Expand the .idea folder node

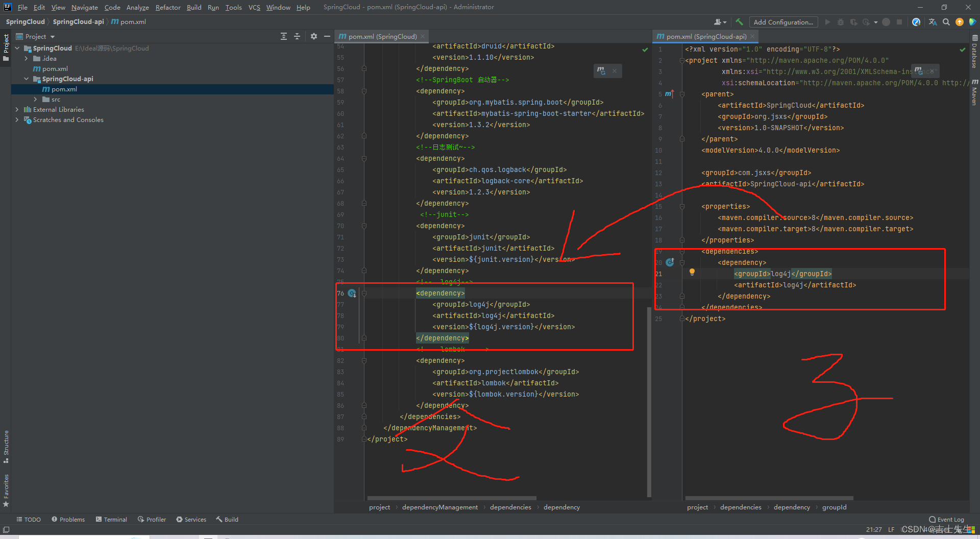[x=26, y=58]
